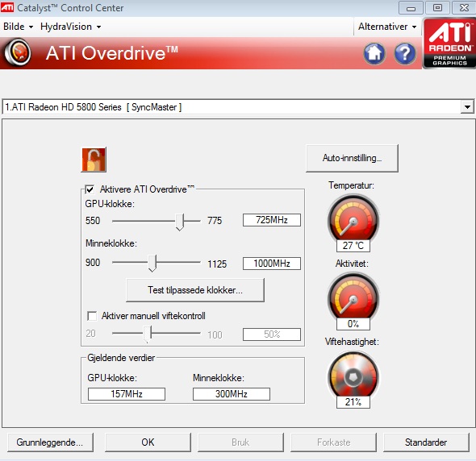Click the Viftehastighet fan speed gauge

click(353, 376)
